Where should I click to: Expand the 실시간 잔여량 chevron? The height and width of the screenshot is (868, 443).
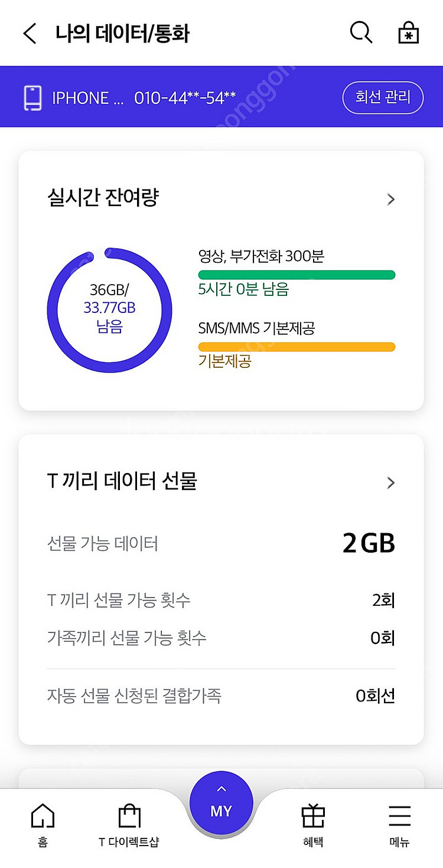(x=390, y=200)
